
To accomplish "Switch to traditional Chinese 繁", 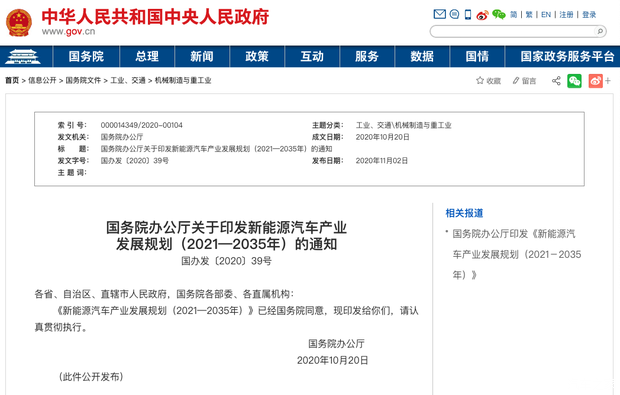I will [x=529, y=15].
